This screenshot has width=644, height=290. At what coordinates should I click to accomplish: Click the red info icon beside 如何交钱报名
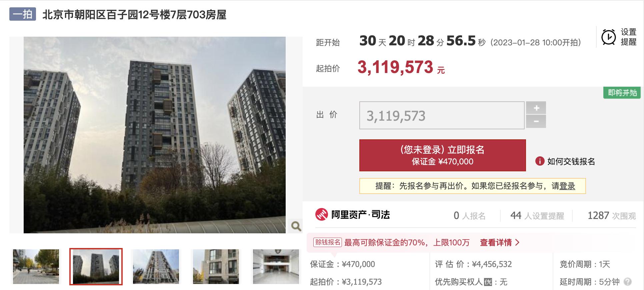click(x=540, y=161)
